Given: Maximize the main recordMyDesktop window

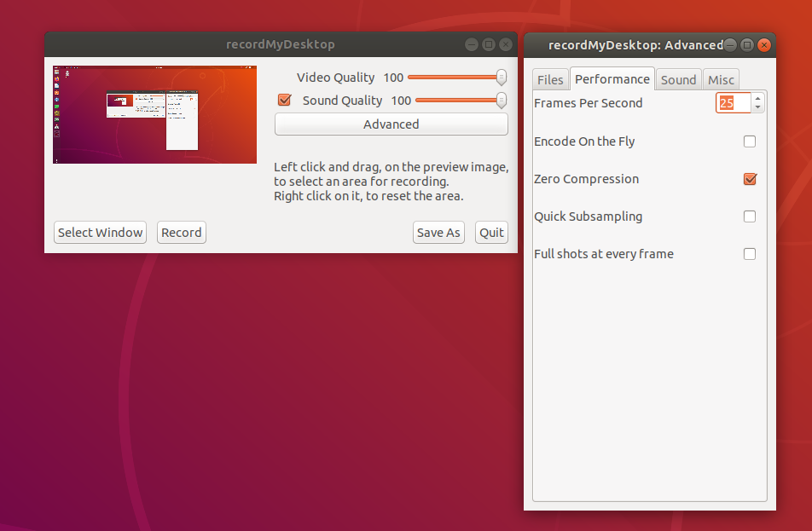Looking at the screenshot, I should (489, 44).
